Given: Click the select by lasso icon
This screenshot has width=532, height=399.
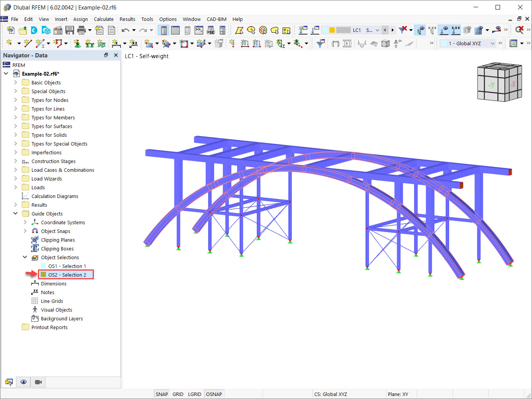Looking at the screenshot, I should pos(275,30).
